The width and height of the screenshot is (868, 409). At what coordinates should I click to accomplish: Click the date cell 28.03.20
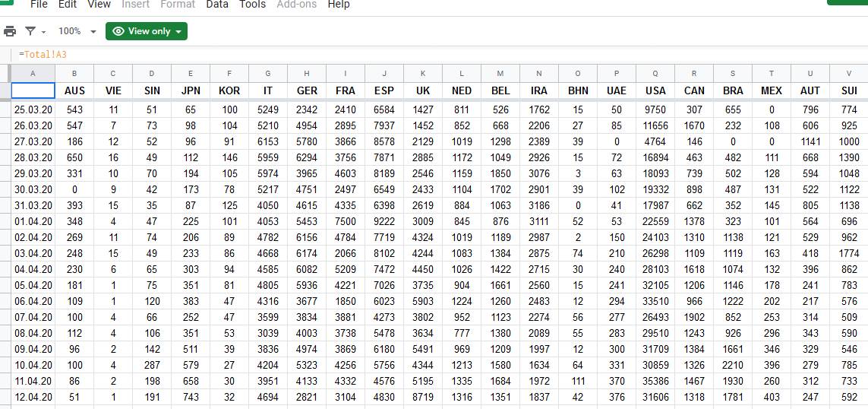[33, 158]
